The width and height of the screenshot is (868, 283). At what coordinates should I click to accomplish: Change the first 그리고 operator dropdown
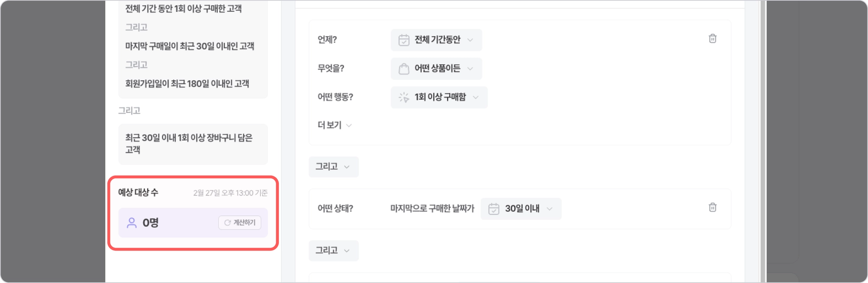pos(333,167)
